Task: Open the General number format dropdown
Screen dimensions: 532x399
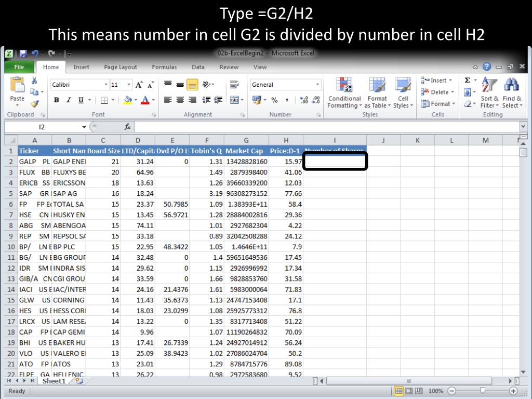Action: tap(317, 85)
